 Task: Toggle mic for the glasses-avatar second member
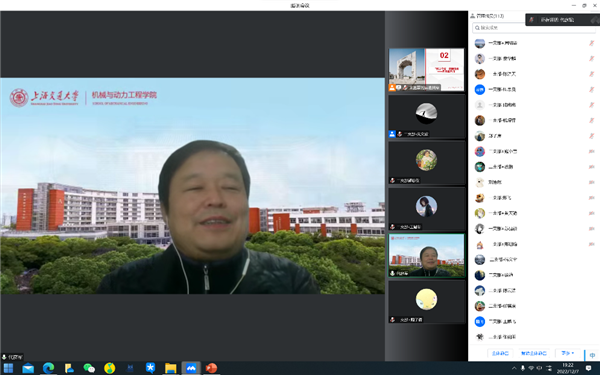pyautogui.click(x=592, y=59)
